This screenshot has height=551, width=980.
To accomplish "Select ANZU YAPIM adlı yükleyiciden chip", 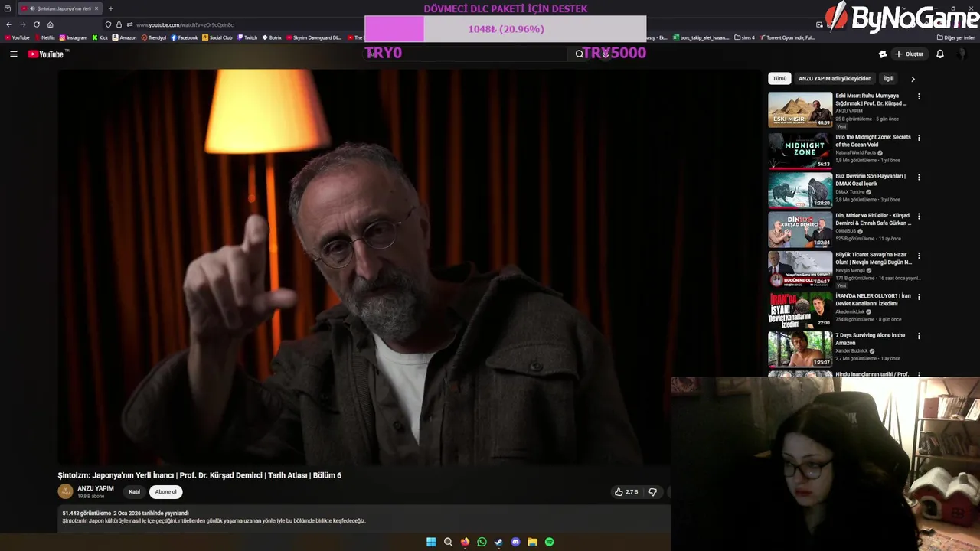I will coord(835,78).
